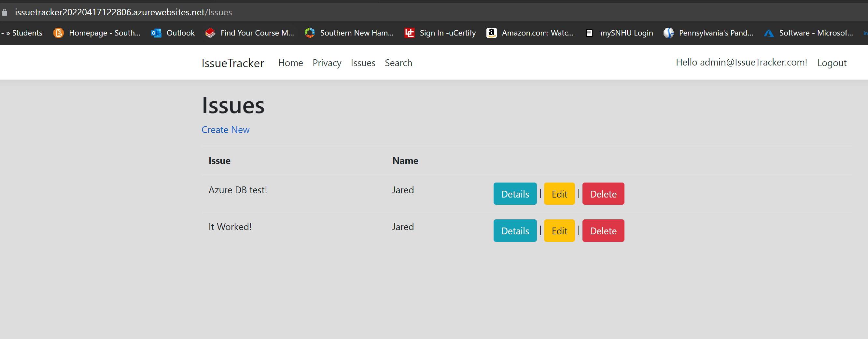Log out via the Logout link
Image resolution: width=868 pixels, height=339 pixels.
(832, 63)
